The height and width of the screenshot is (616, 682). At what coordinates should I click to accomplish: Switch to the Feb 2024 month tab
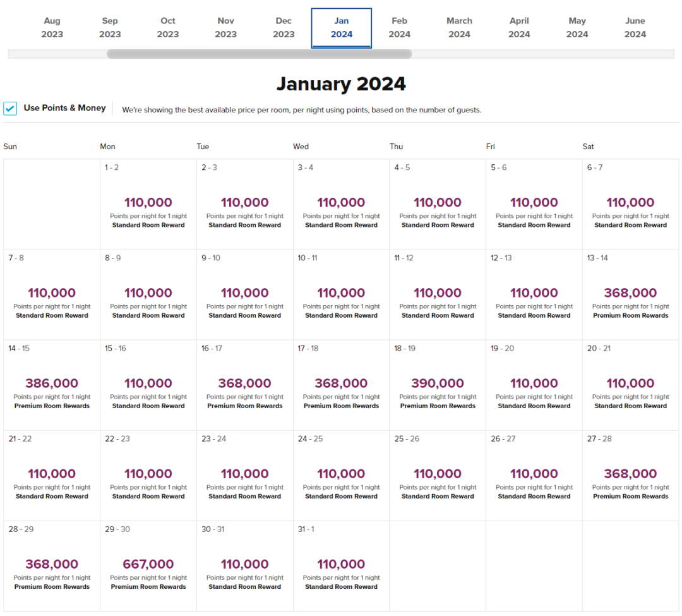point(399,28)
